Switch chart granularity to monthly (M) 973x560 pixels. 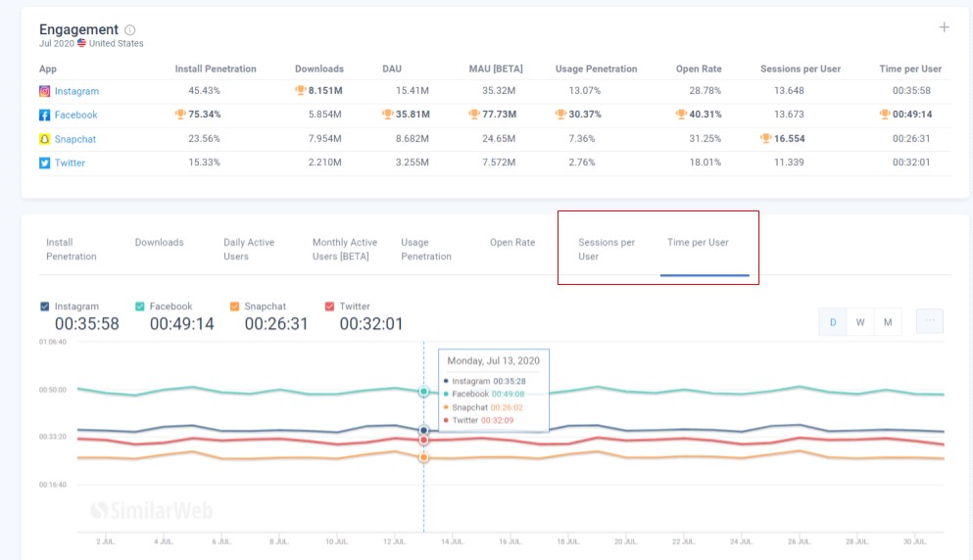tap(888, 322)
